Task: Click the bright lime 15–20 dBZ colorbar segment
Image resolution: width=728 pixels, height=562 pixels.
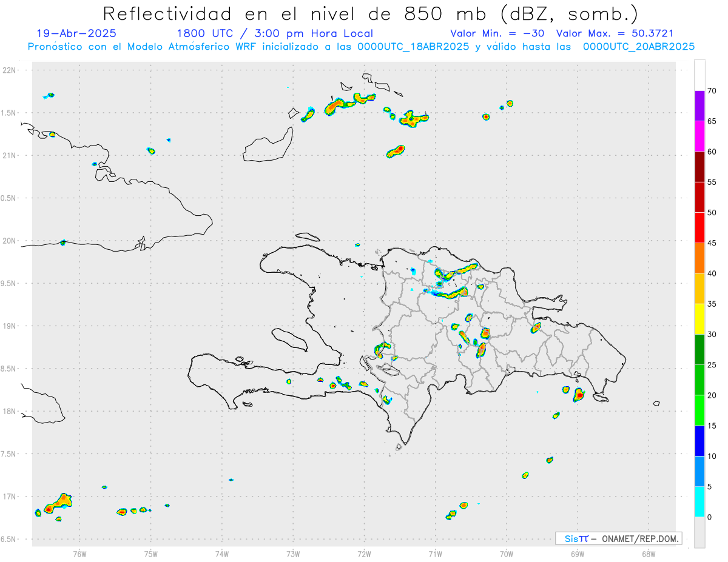Action: [699, 410]
